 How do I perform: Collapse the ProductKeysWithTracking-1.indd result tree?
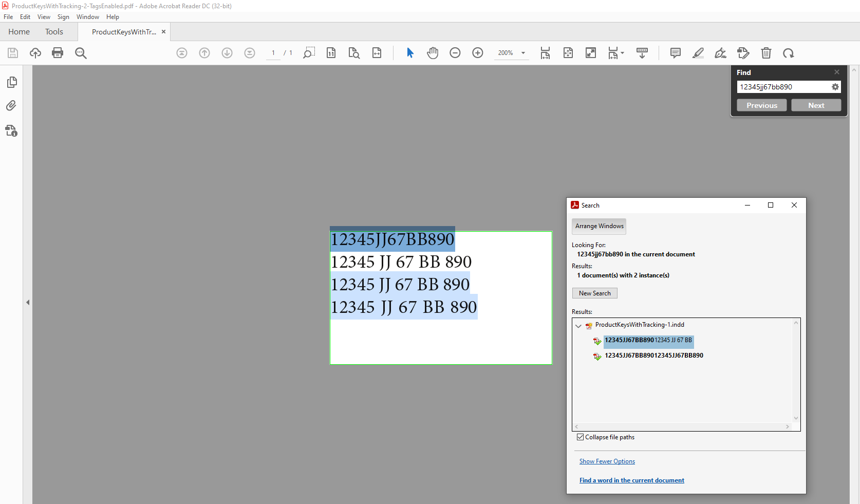(578, 326)
